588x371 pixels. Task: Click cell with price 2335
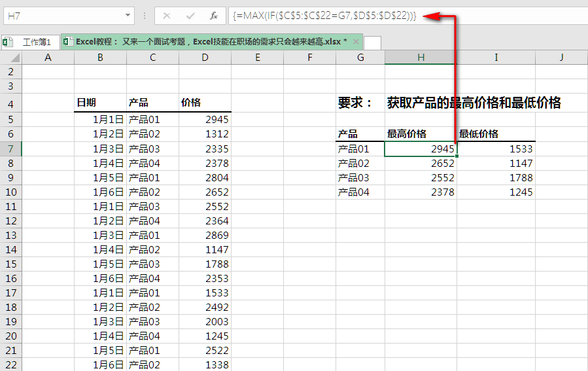click(x=205, y=149)
